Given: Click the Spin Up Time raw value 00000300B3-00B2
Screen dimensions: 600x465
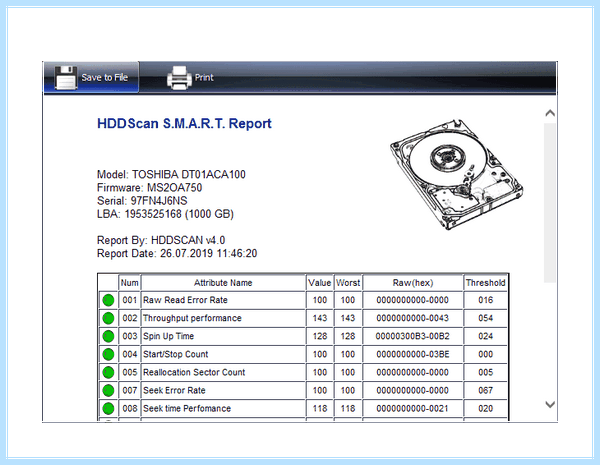Looking at the screenshot, I should pos(412,336).
